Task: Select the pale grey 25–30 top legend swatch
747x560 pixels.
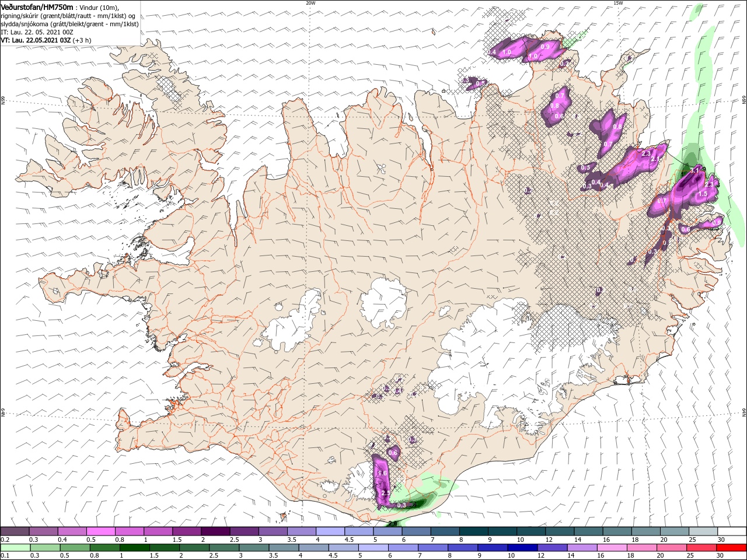Action: tap(704, 531)
